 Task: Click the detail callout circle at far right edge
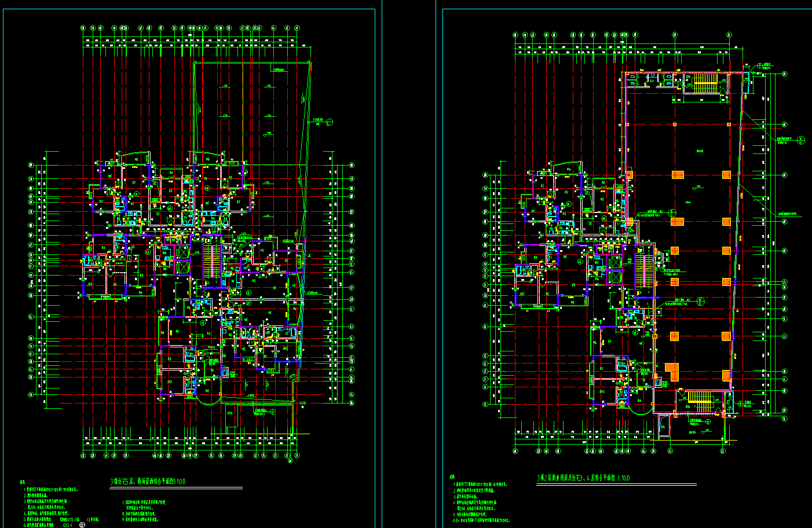coord(801,140)
